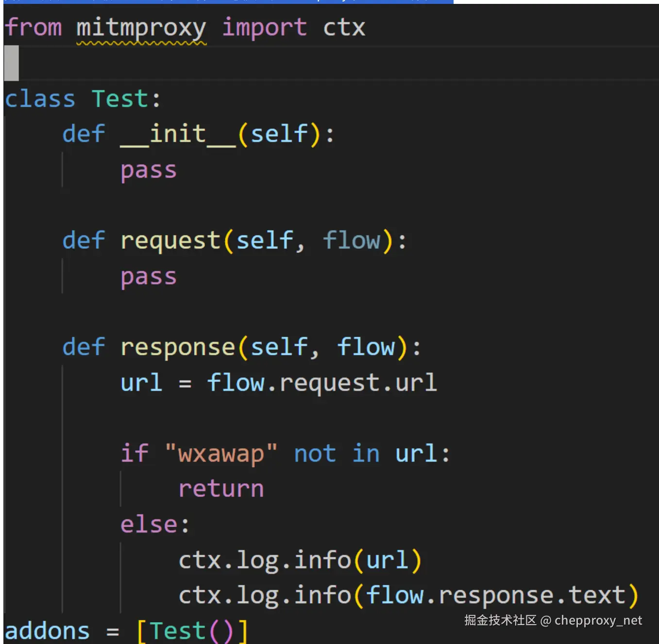Image resolution: width=659 pixels, height=644 pixels.
Task: Place cursor on the empty second line
Action: [330, 63]
